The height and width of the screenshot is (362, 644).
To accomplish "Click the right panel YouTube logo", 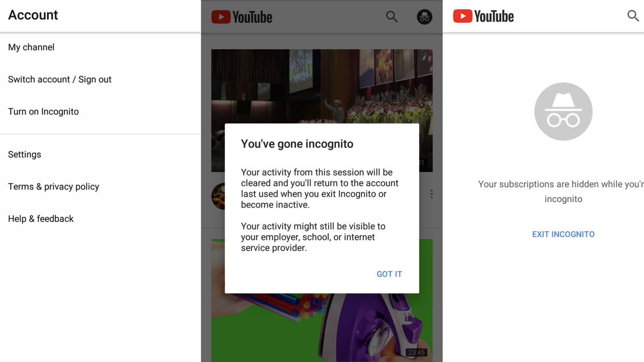I will tap(483, 16).
